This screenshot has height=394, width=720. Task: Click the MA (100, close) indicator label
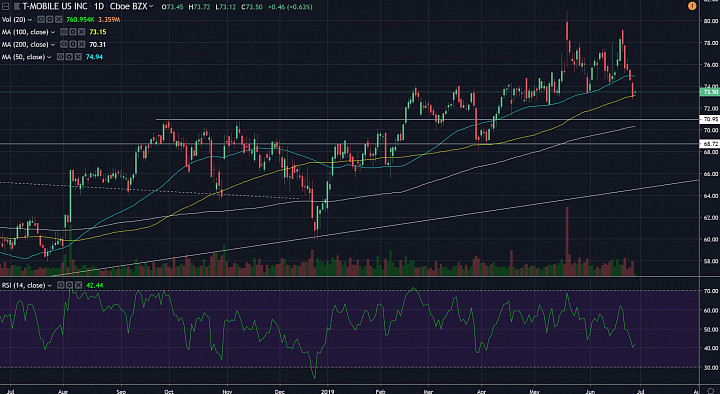tap(25, 32)
